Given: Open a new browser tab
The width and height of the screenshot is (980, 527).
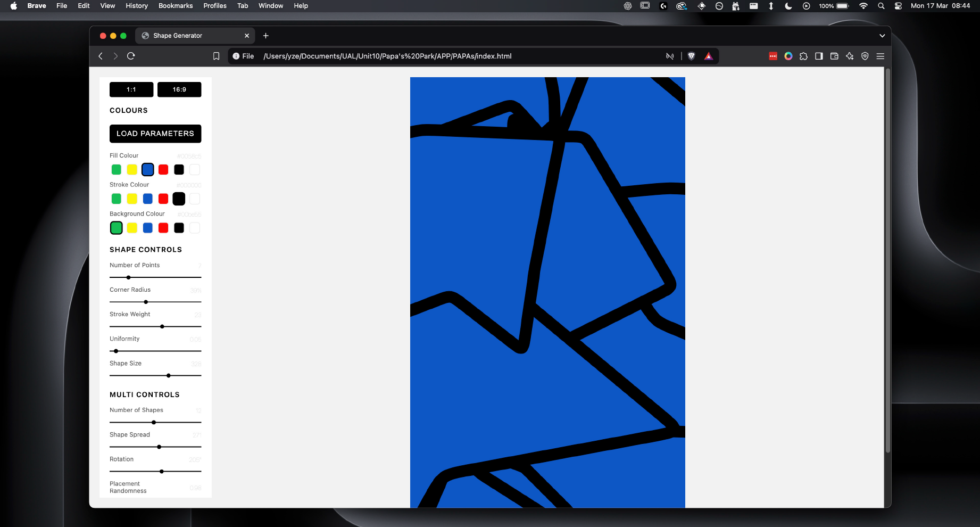Looking at the screenshot, I should click(266, 36).
